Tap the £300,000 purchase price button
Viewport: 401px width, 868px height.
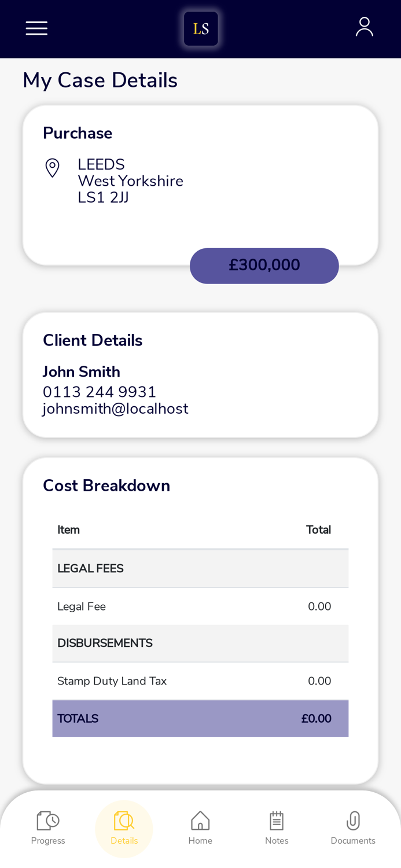(264, 265)
